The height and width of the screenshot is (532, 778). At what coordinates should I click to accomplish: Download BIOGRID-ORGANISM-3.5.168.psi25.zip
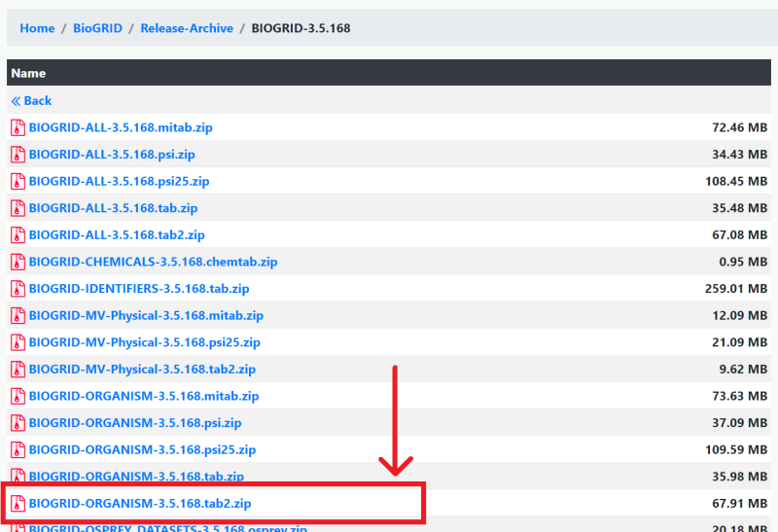142,449
